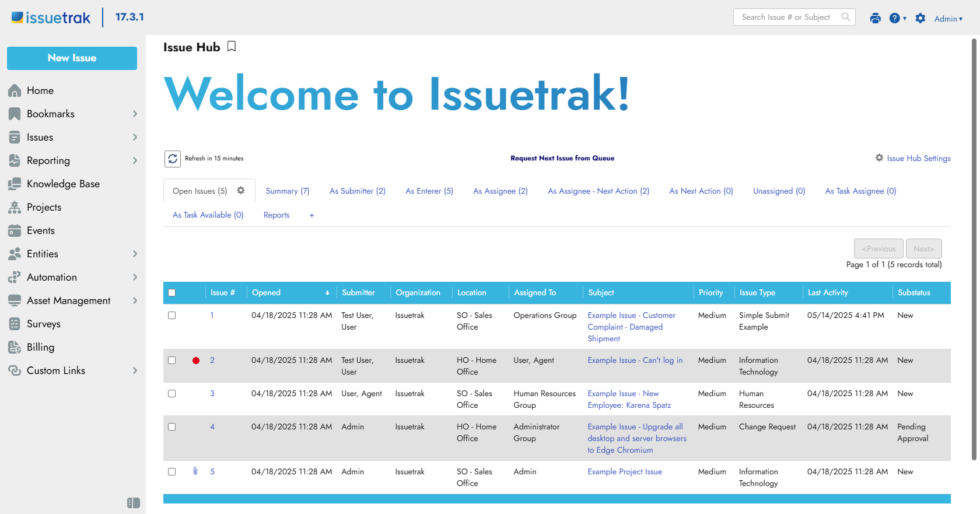Click the Previous page button

[x=879, y=249]
